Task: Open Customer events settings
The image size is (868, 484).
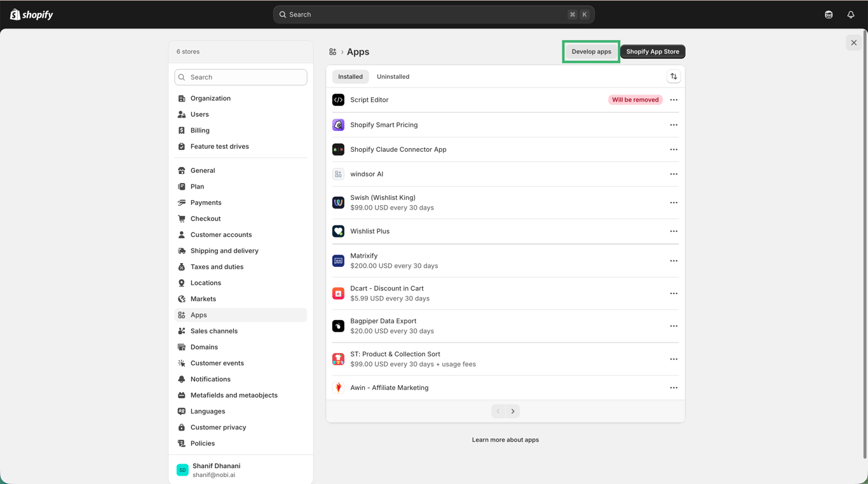Action: [x=241, y=363]
